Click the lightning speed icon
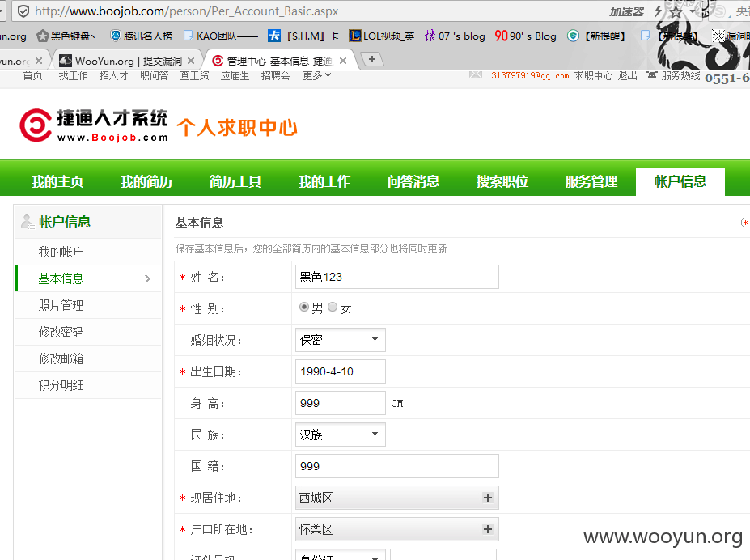 (658, 11)
